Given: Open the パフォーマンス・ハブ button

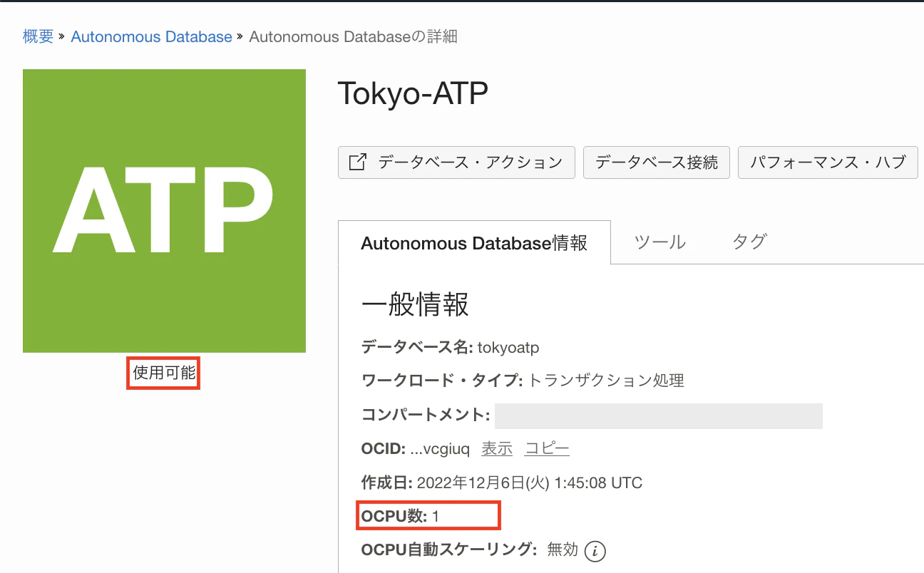Looking at the screenshot, I should [x=828, y=162].
